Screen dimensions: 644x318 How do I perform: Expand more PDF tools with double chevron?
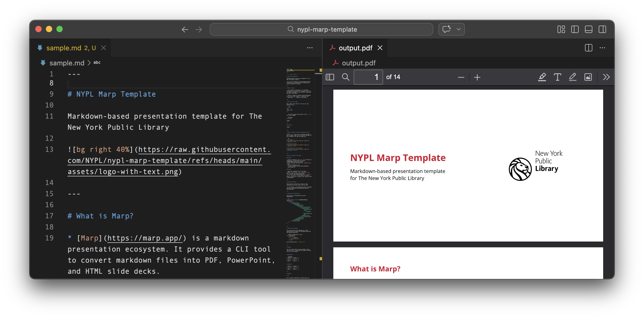[606, 77]
